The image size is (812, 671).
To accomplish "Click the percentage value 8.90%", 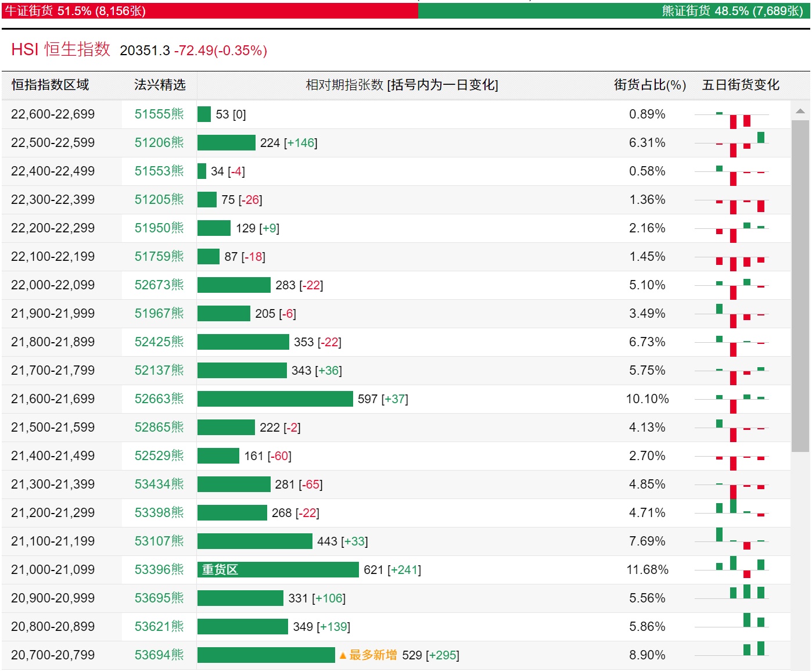I will point(647,655).
